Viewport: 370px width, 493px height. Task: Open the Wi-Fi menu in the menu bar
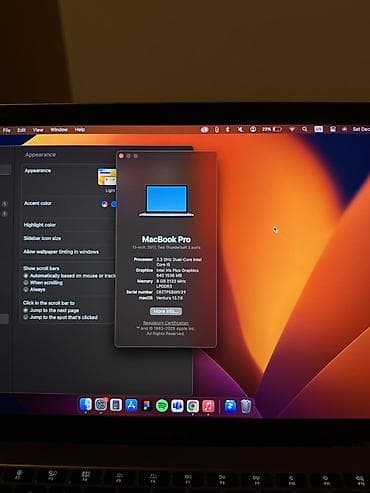pos(292,129)
